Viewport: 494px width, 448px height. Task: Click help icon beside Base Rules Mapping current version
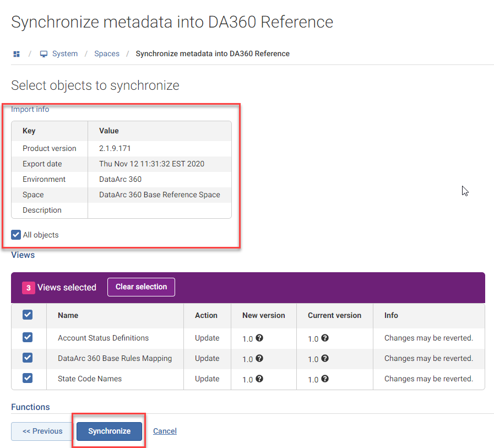(x=325, y=358)
